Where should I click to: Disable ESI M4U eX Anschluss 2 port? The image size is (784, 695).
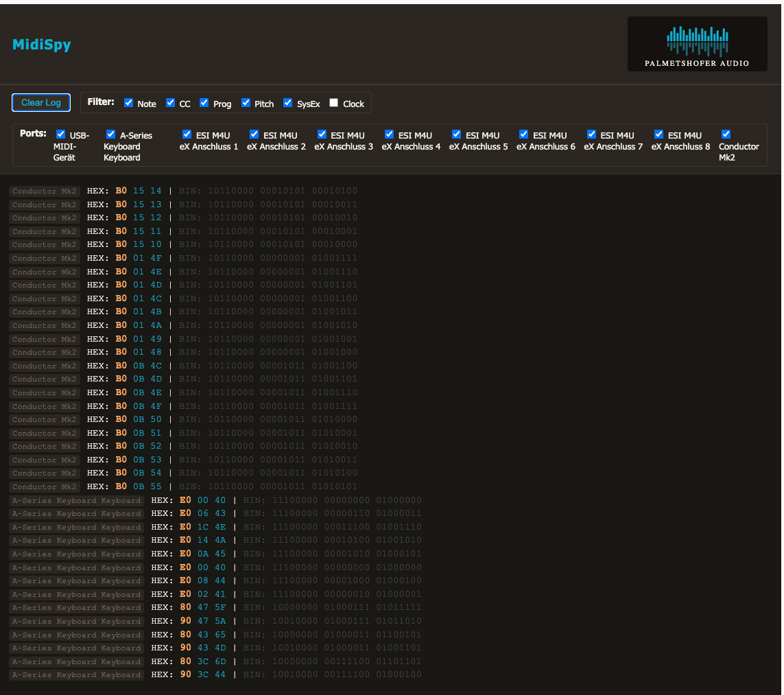(254, 134)
